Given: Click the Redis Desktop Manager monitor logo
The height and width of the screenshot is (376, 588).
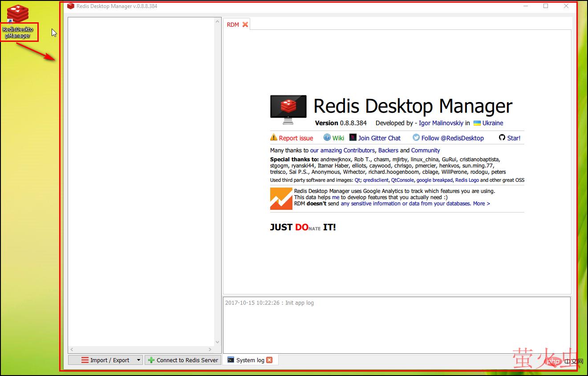Looking at the screenshot, I should tap(288, 110).
